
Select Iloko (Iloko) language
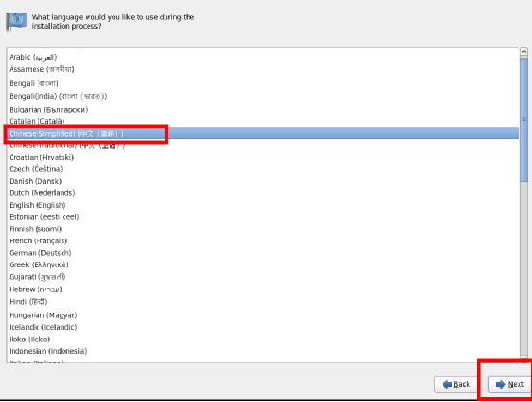pos(263,339)
